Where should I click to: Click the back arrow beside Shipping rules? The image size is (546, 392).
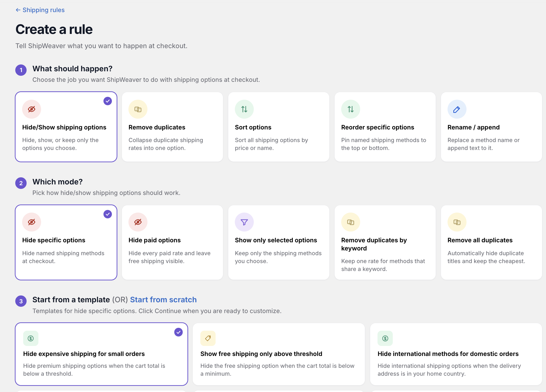click(18, 10)
